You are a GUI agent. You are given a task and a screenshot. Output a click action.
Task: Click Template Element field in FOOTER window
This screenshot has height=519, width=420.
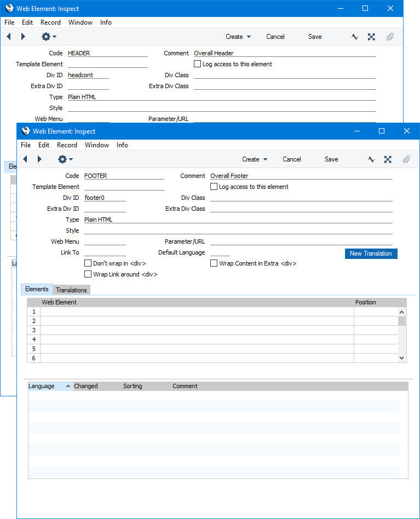coord(124,187)
